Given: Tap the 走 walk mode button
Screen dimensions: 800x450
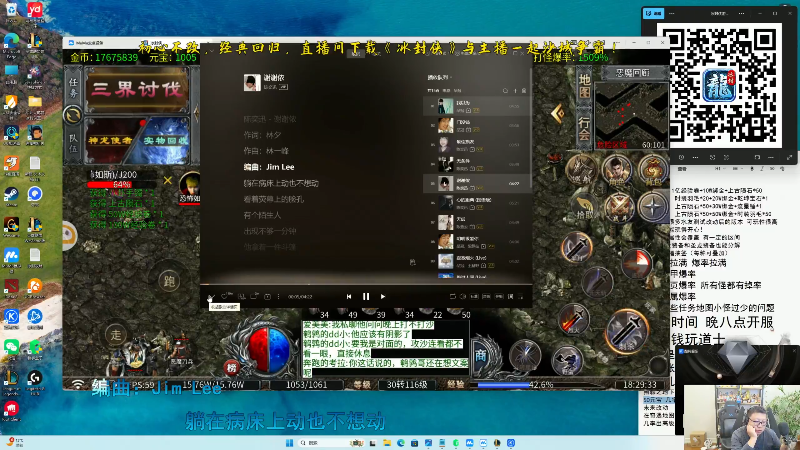Looking at the screenshot, I should 116,335.
